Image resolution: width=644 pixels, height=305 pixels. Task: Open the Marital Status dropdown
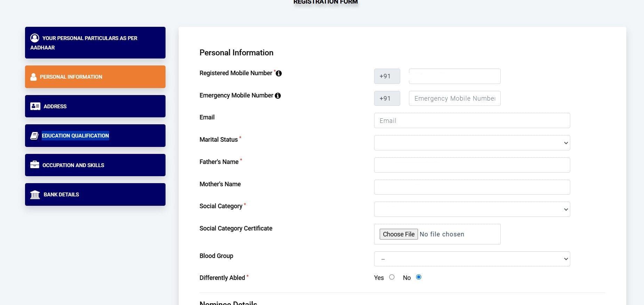[x=472, y=143]
